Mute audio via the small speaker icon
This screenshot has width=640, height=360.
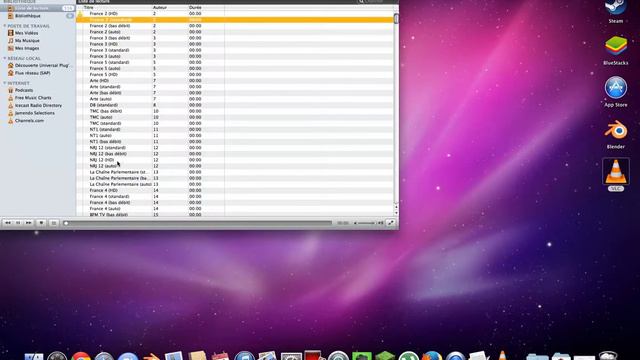[355, 223]
